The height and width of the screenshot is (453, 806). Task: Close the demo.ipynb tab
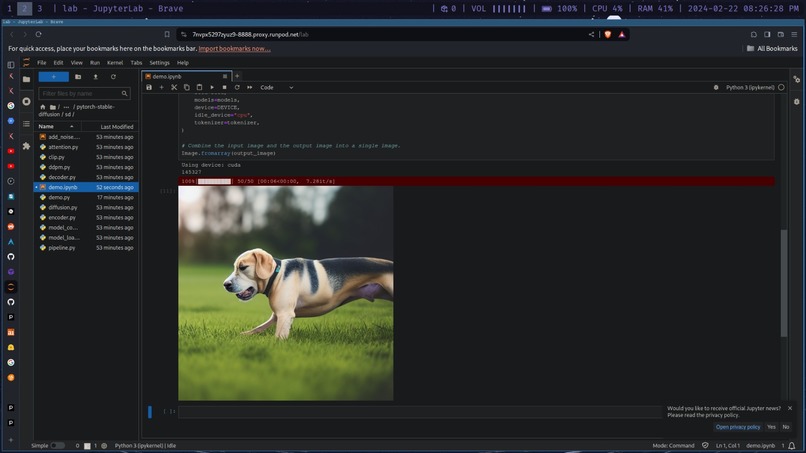(225, 76)
